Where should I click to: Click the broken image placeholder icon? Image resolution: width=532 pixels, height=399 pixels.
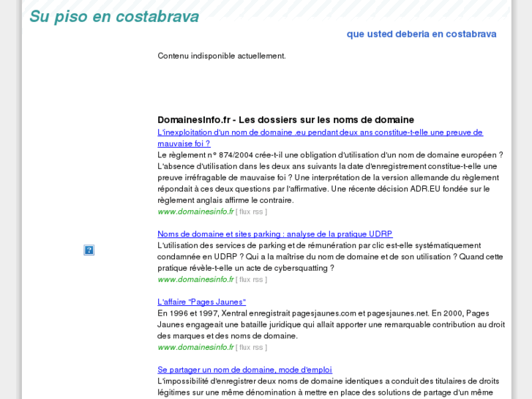click(x=89, y=250)
